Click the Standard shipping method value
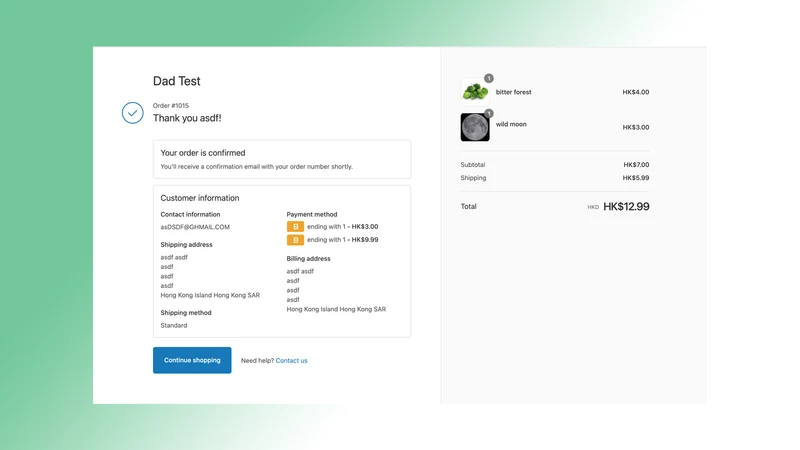This screenshot has width=800, height=450. 174,326
